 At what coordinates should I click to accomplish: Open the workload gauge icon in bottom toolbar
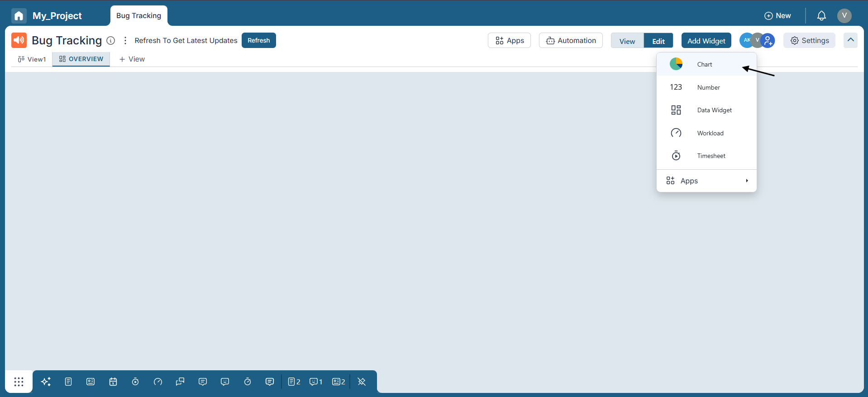[158, 382]
